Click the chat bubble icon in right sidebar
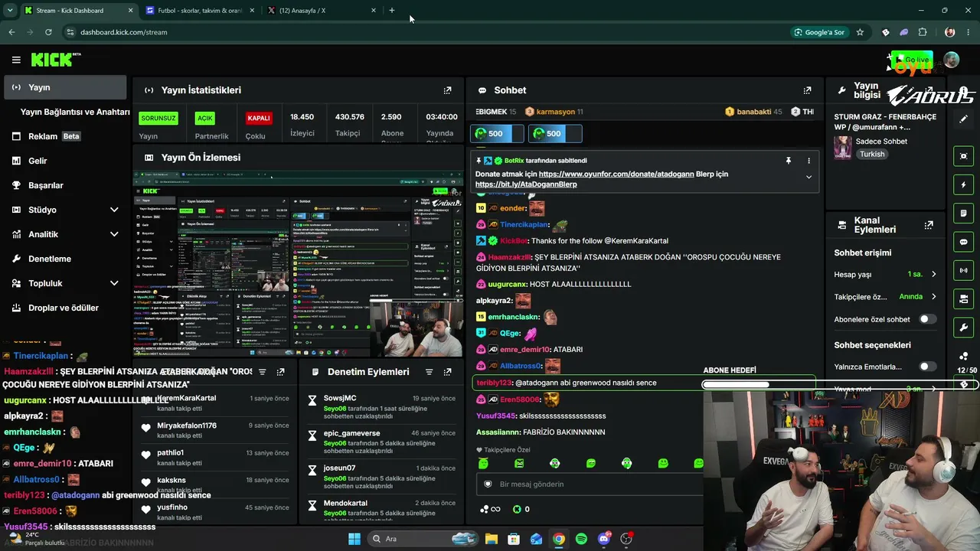 [964, 242]
